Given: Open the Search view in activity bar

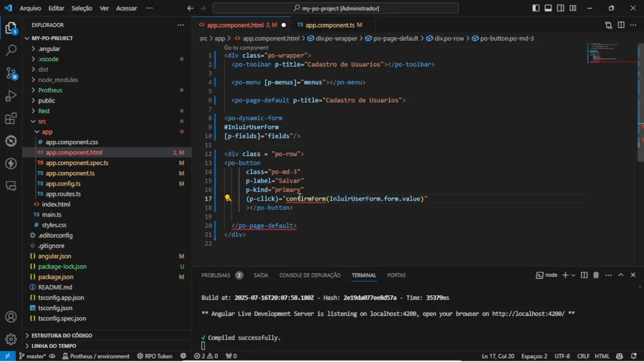Looking at the screenshot, I should [11, 50].
